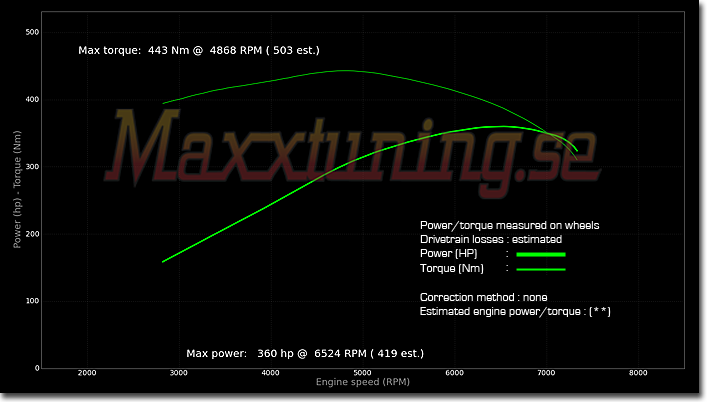
Task: Click the 'Power/torque measured on wheels' text
Action: pos(509,225)
